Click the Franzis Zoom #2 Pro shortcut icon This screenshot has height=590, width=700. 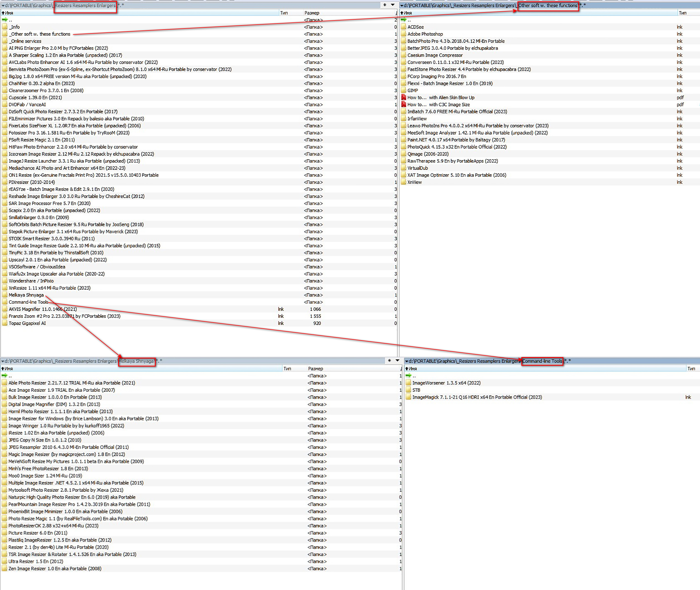tap(4, 316)
